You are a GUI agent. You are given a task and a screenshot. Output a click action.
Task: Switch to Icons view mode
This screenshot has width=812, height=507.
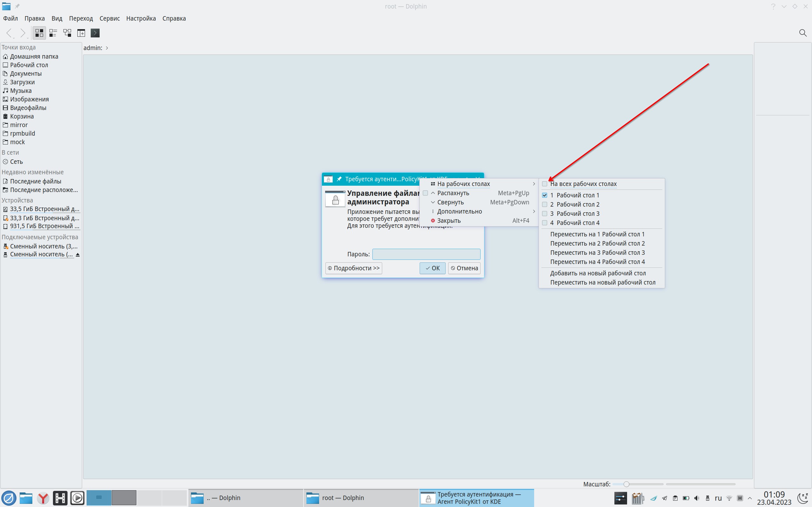(39, 33)
